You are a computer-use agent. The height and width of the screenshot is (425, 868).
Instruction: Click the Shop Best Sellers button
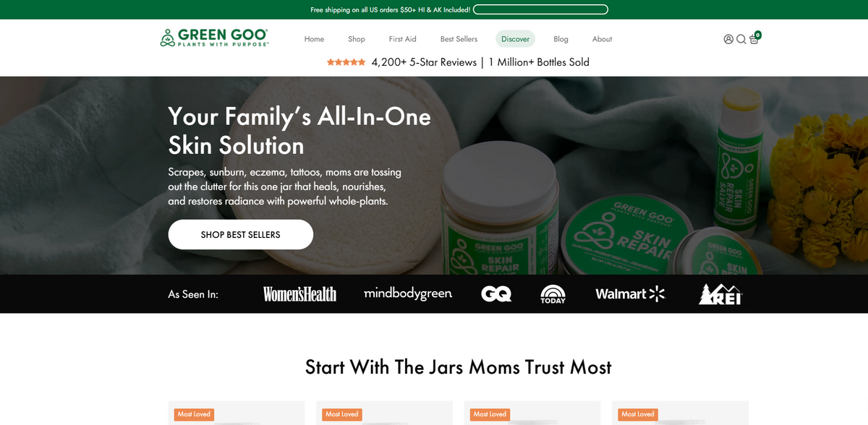pyautogui.click(x=241, y=235)
